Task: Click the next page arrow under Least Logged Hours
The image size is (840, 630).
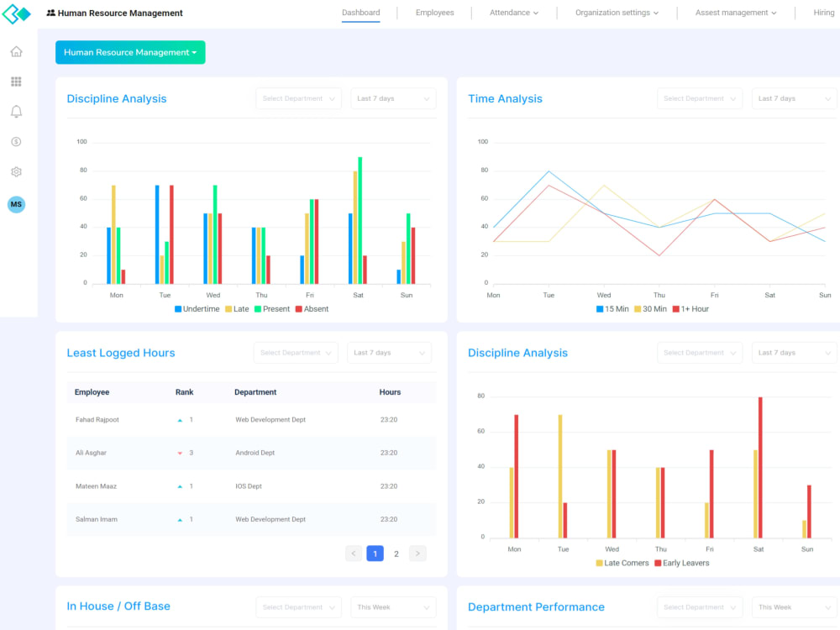Action: coord(417,553)
